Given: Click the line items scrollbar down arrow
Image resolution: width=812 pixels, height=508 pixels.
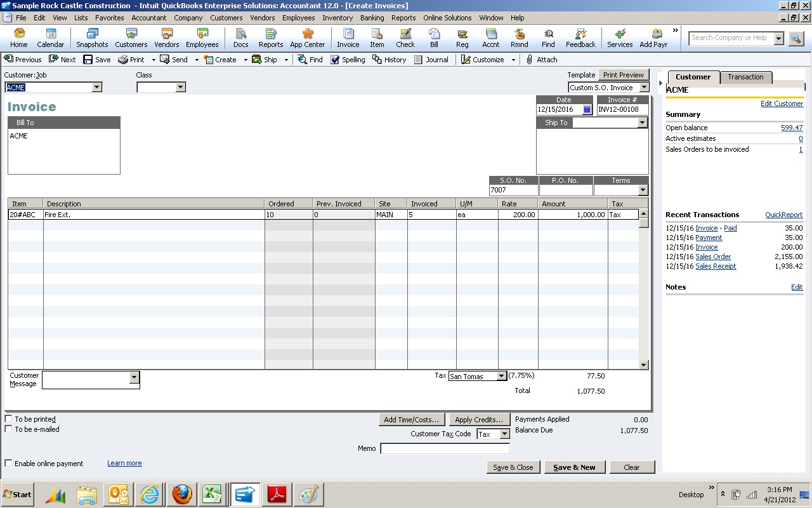Looking at the screenshot, I should pyautogui.click(x=644, y=364).
